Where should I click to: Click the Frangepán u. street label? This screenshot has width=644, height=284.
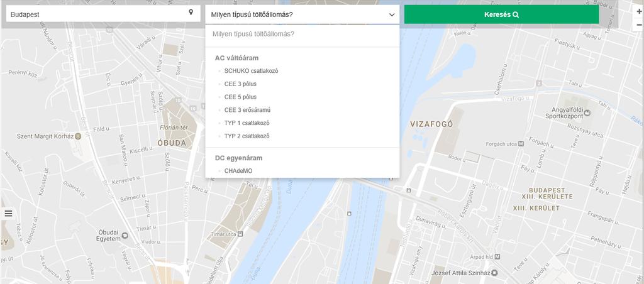coord(603,217)
